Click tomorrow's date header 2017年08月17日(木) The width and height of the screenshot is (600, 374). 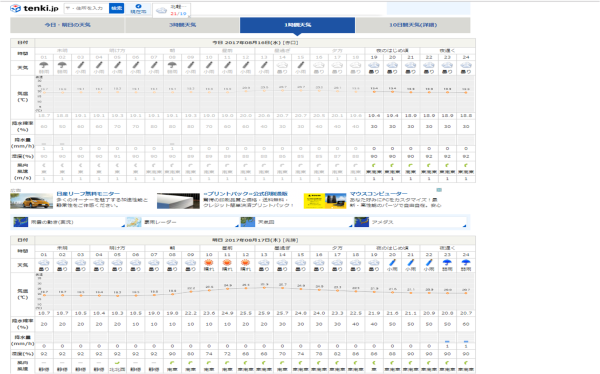pyautogui.click(x=255, y=240)
